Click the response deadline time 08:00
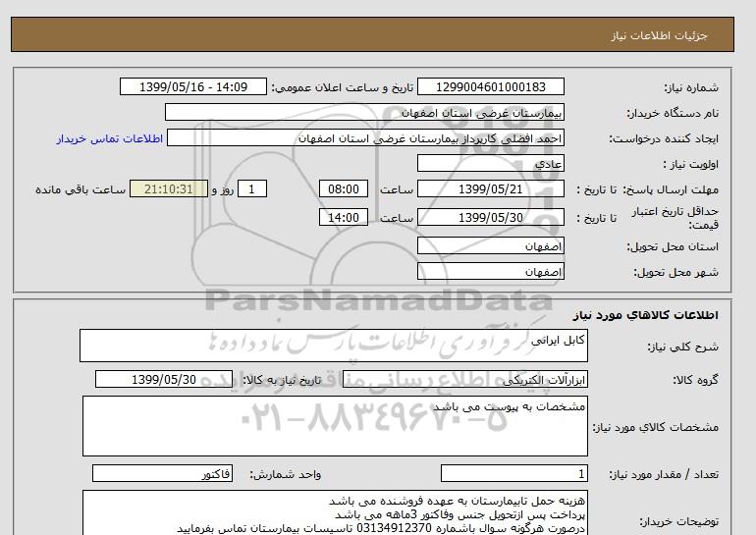This screenshot has height=535, width=756. (x=344, y=188)
